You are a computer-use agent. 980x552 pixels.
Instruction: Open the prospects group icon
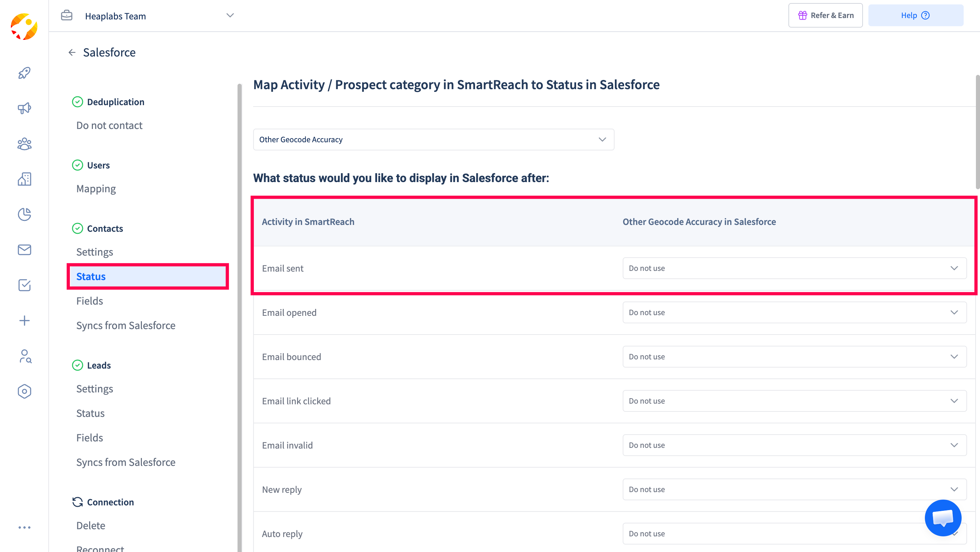tap(24, 144)
